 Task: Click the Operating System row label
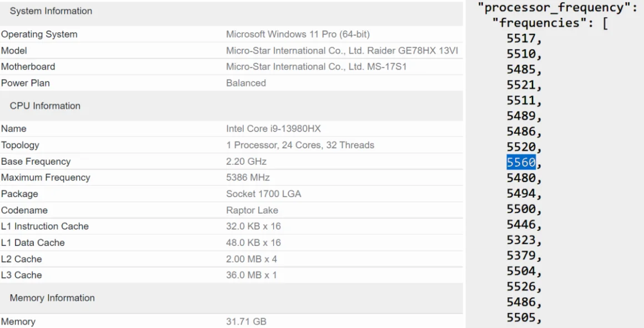39,34
